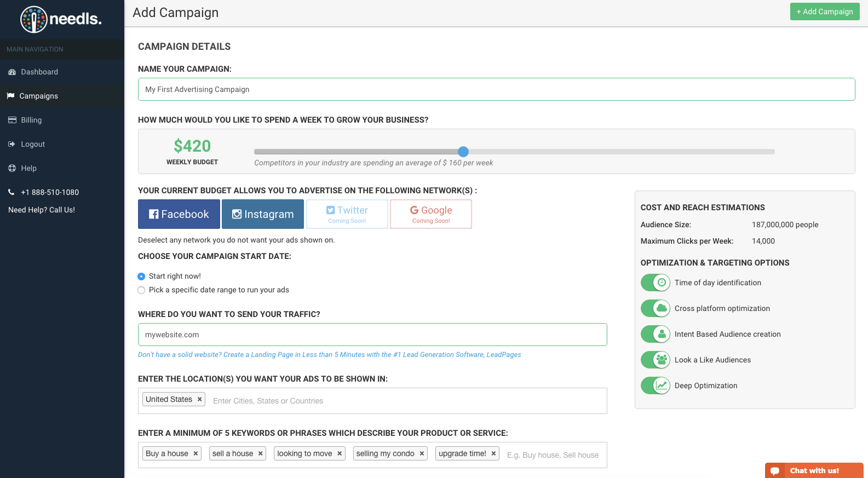Open Chat with us widget

click(x=814, y=470)
